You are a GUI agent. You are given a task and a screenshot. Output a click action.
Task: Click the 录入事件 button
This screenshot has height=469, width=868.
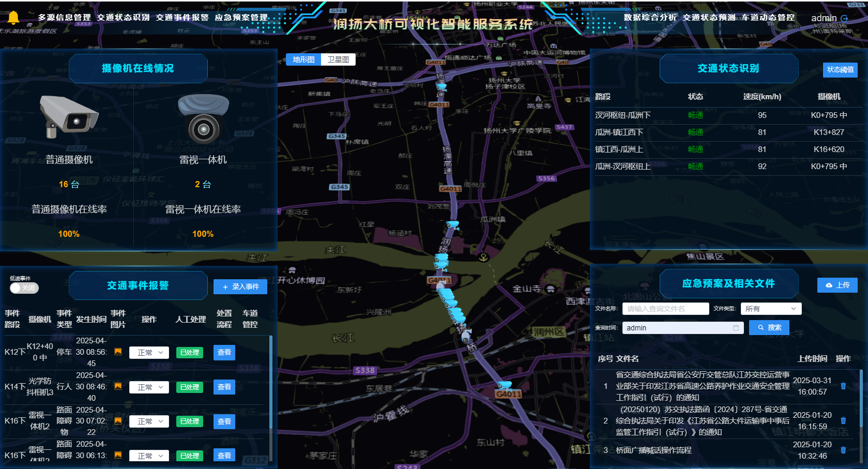[x=240, y=286]
